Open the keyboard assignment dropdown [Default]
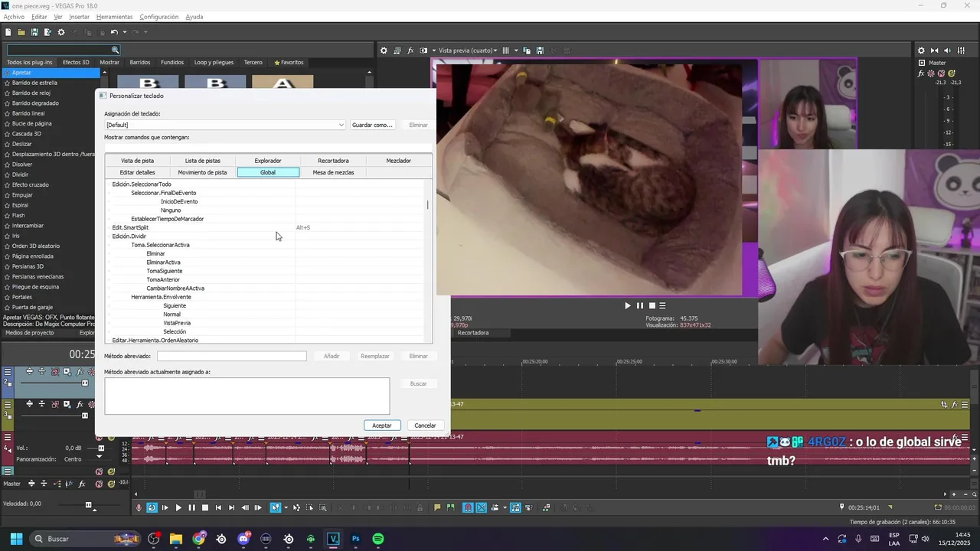980x551 pixels. tap(225, 125)
